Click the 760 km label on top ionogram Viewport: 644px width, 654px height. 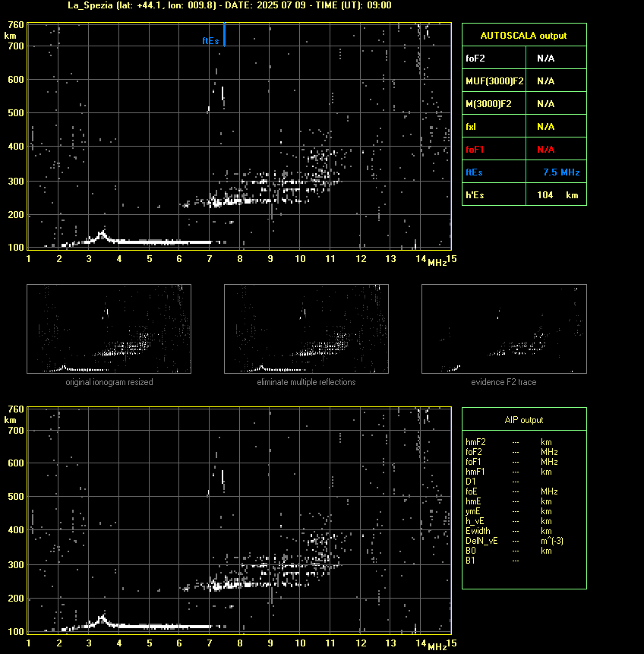point(16,25)
